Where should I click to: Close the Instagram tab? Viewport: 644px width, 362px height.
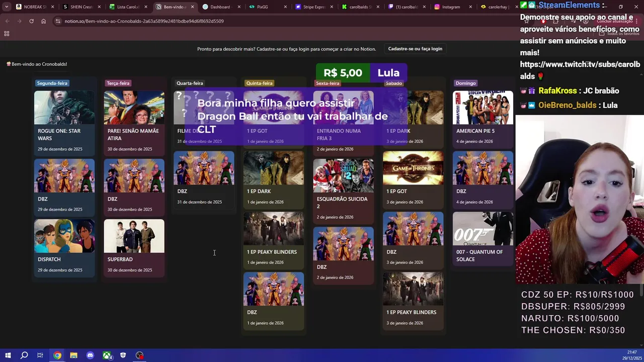tap(471, 7)
